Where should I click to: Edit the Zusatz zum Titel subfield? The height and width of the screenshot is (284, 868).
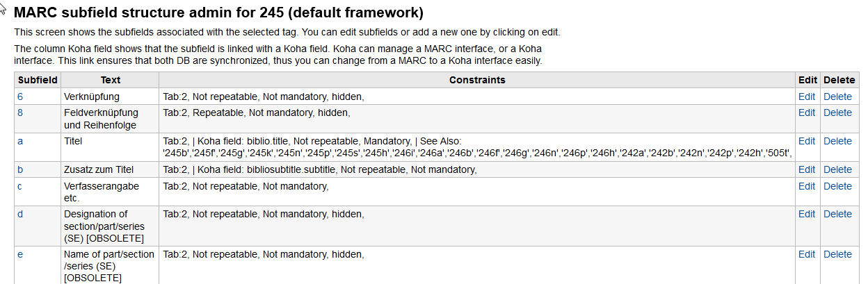pos(807,169)
